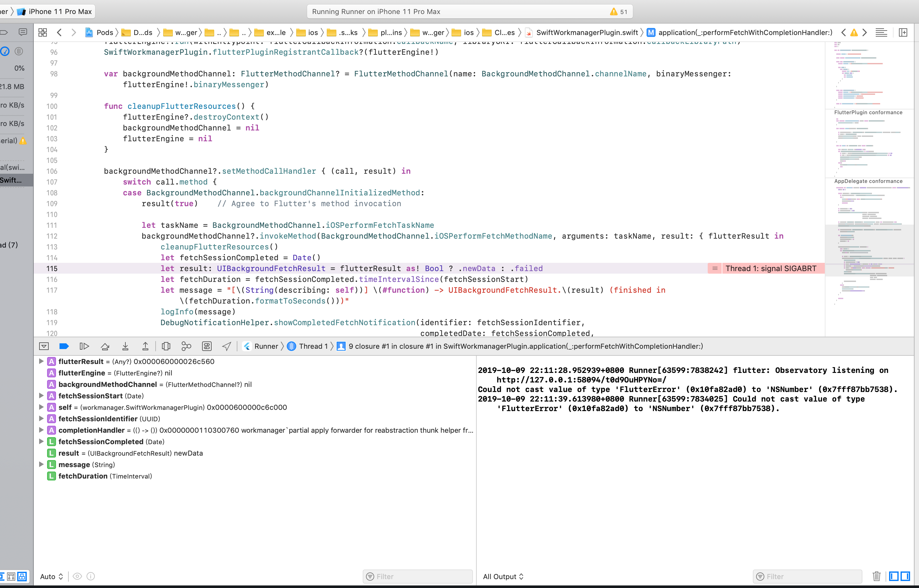919x588 pixels.
Task: Click the console Filter input field
Action: [x=807, y=576]
